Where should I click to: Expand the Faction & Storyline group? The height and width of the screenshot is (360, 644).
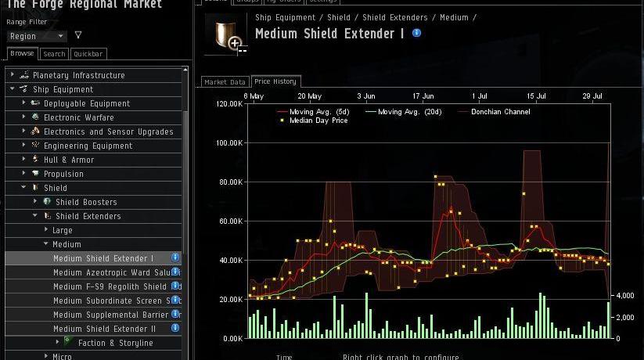[57, 343]
